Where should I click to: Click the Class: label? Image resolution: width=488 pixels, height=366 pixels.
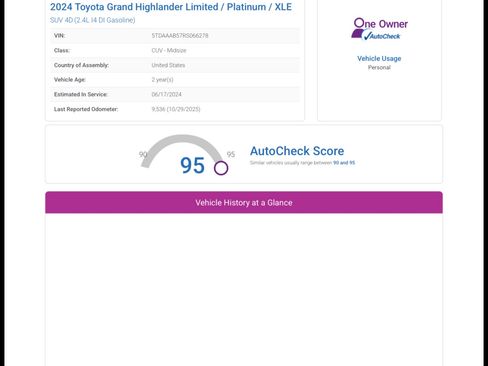(x=62, y=50)
